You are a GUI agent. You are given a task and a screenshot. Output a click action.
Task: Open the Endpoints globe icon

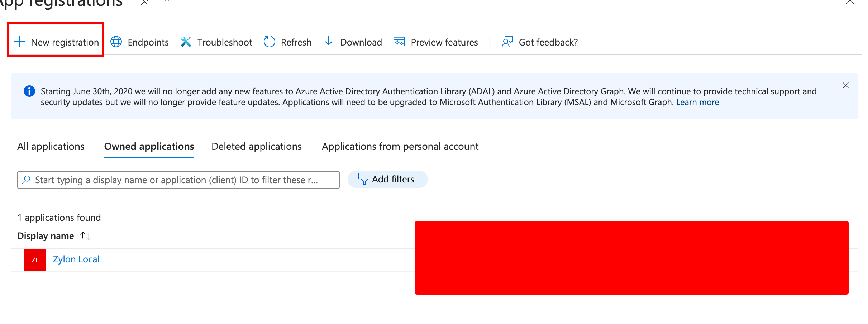tap(116, 42)
